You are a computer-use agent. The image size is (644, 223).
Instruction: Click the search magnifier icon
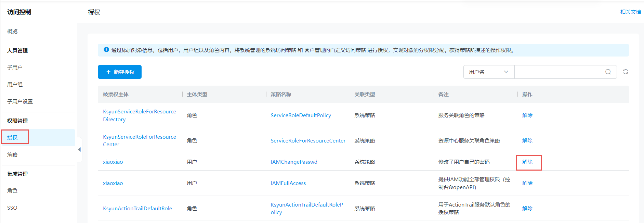coord(608,72)
